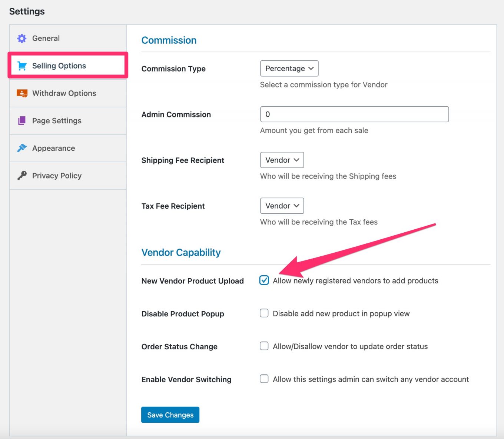Click the Admin Commission input field
Viewport: 504px width, 439px height.
coord(354,114)
